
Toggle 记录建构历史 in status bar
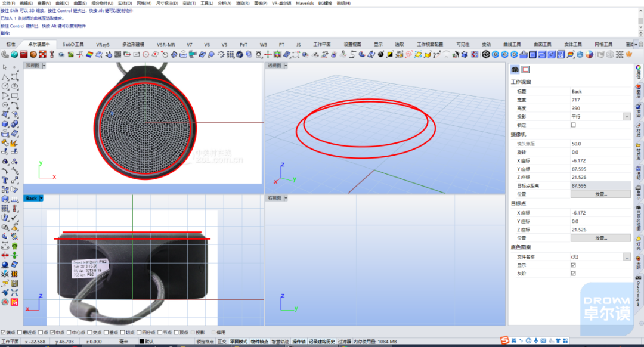point(321,341)
